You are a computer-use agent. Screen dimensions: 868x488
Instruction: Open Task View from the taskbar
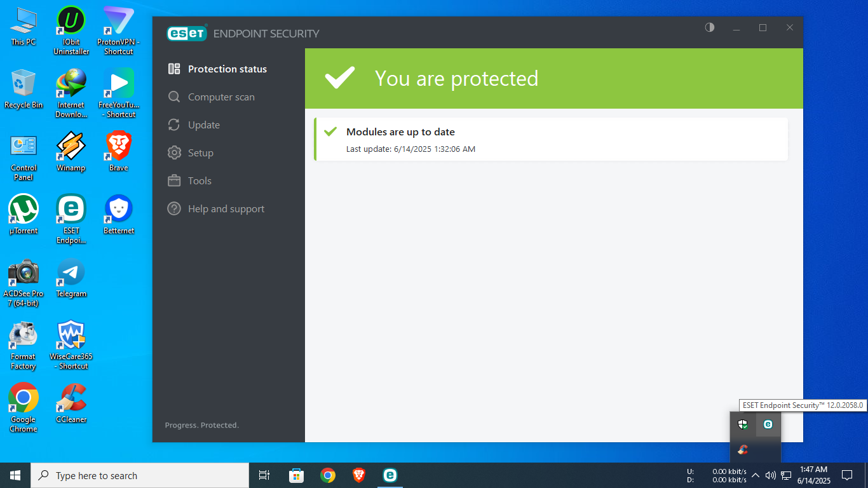point(264,475)
